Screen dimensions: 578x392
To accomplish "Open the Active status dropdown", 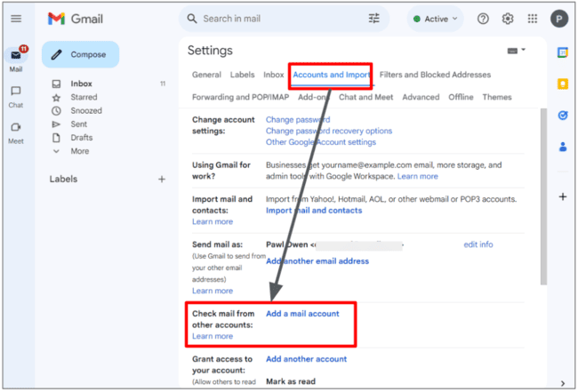I will tap(435, 19).
